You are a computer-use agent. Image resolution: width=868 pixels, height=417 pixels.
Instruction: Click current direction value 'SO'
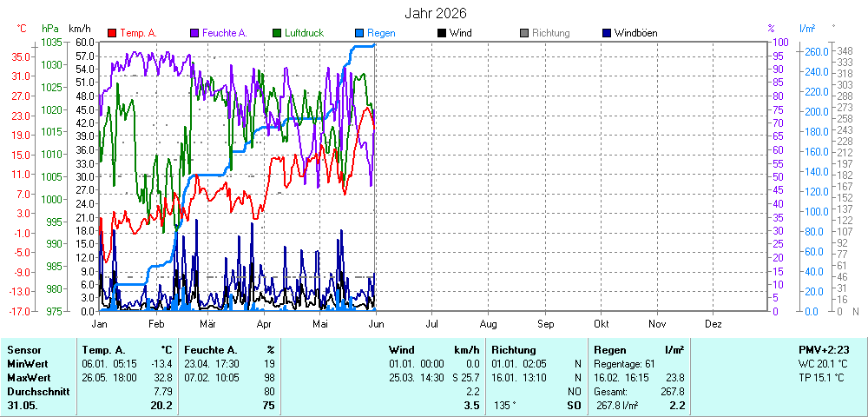point(574,406)
